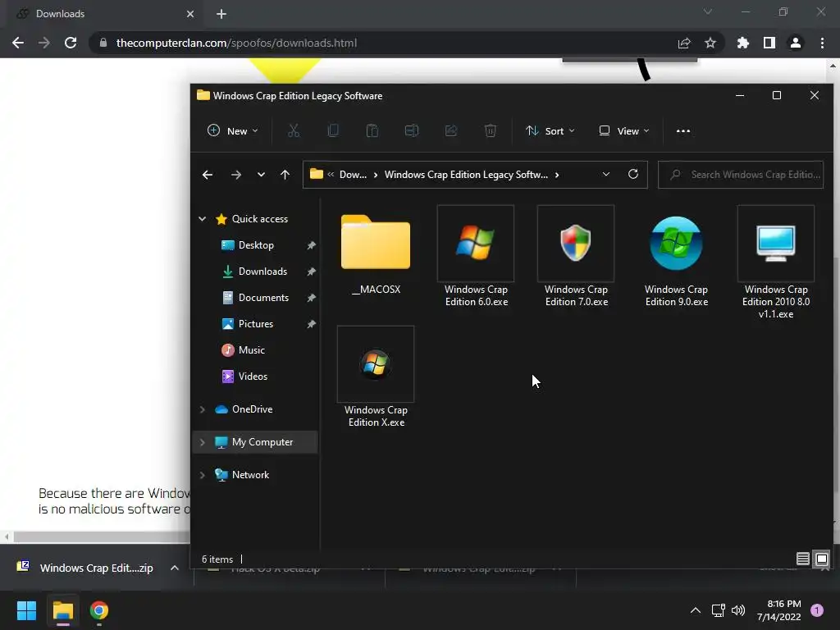Open the View dropdown
Viewport: 840px width, 630px height.
(x=624, y=130)
